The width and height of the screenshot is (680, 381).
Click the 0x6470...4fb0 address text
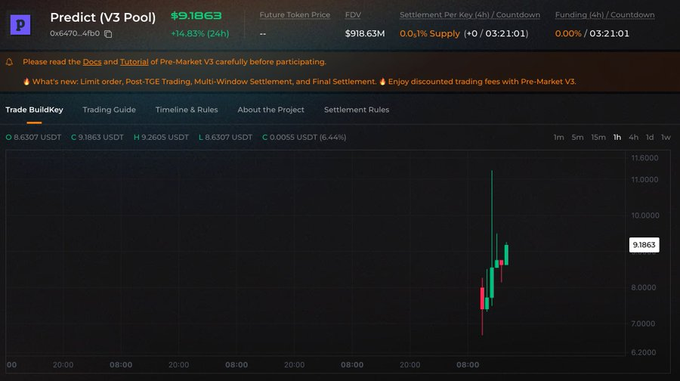pos(75,33)
